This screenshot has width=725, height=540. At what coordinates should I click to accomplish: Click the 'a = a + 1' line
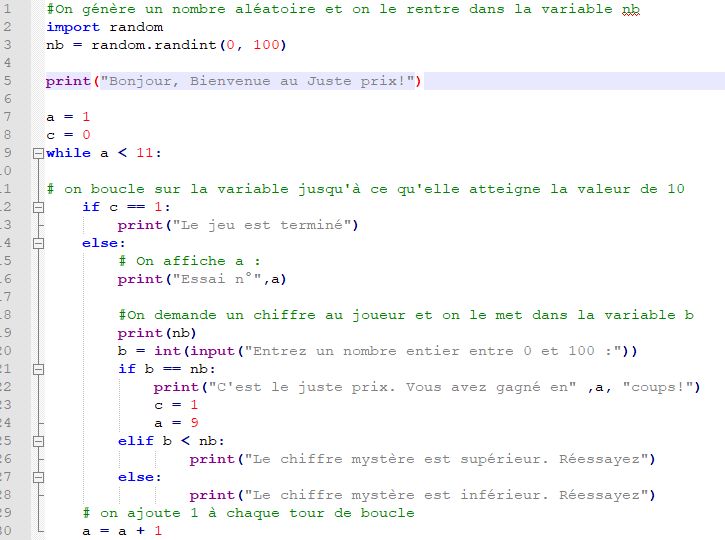(x=122, y=531)
